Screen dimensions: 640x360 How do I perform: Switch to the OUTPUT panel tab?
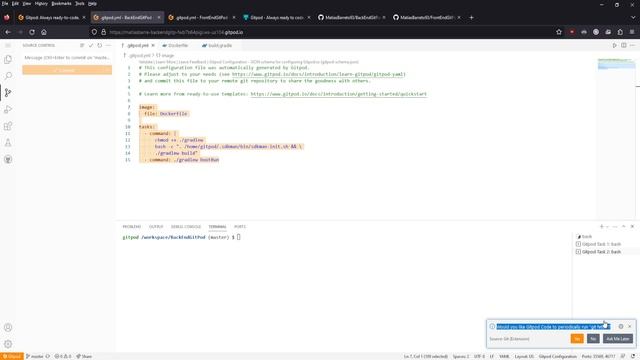tap(156, 227)
